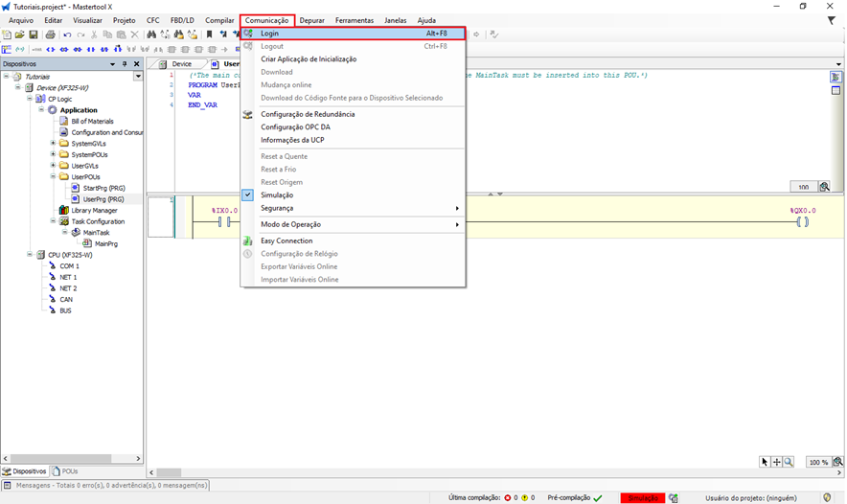This screenshot has width=847, height=504.
Task: Click the 100 % zoom level box
Action: click(x=817, y=462)
